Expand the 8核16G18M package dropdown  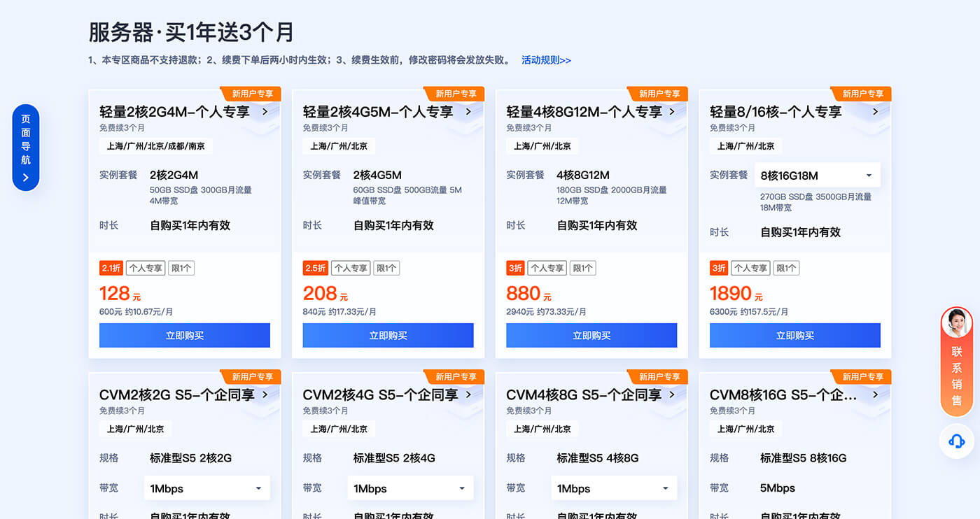pyautogui.click(x=817, y=176)
